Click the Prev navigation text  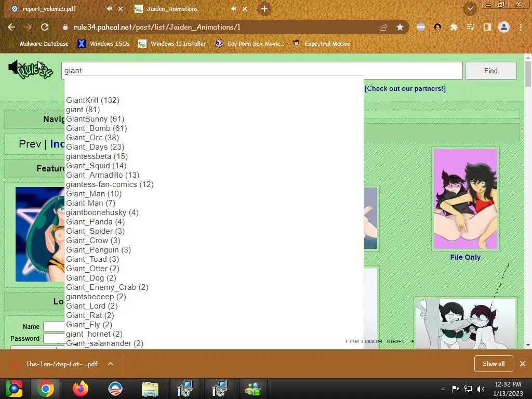point(30,144)
